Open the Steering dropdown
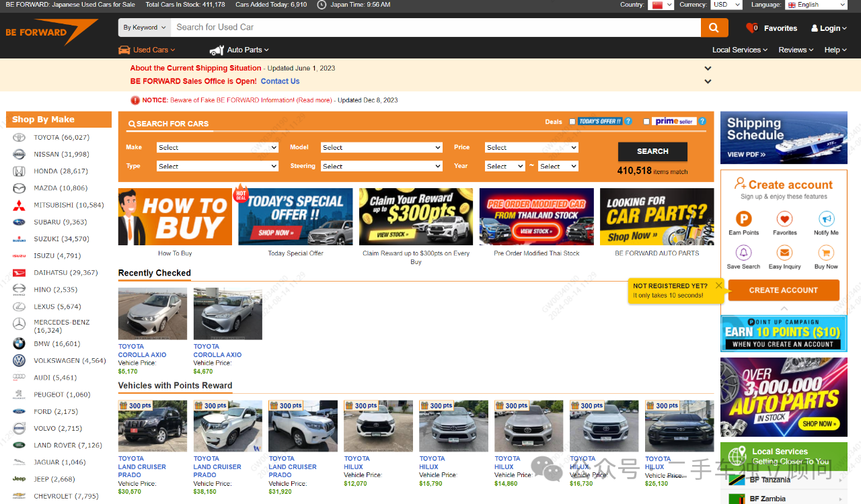 [x=381, y=167]
